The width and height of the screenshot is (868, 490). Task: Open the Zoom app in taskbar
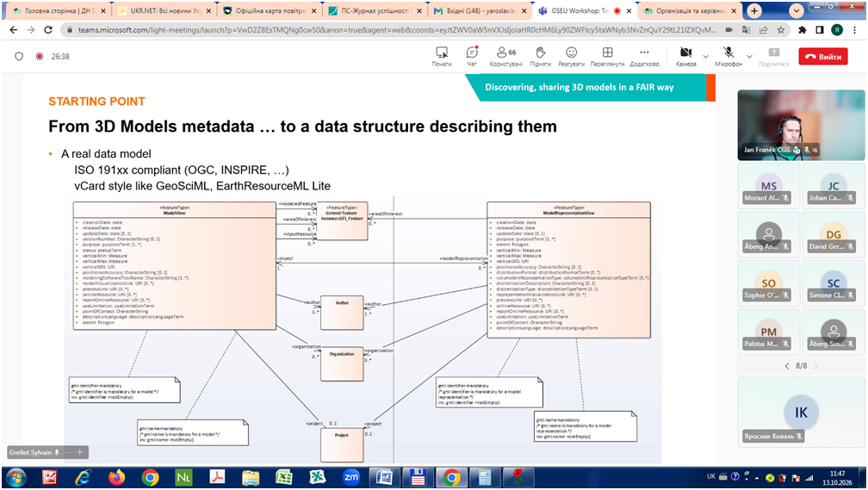(x=351, y=477)
